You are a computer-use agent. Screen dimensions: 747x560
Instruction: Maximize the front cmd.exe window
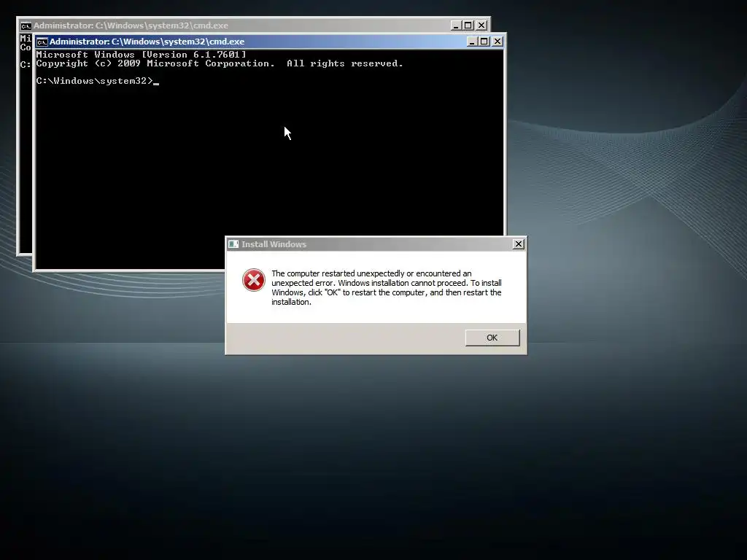(484, 42)
